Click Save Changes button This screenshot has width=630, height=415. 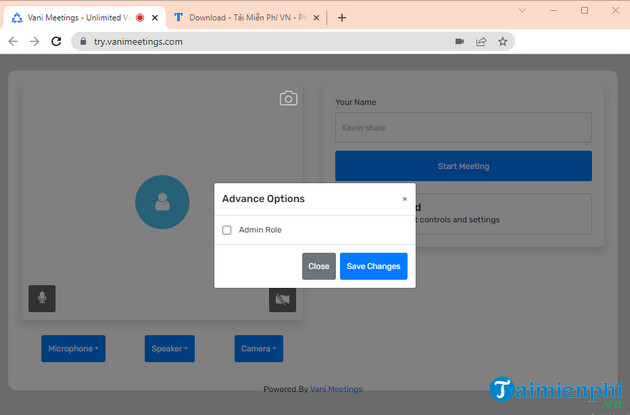tap(373, 266)
